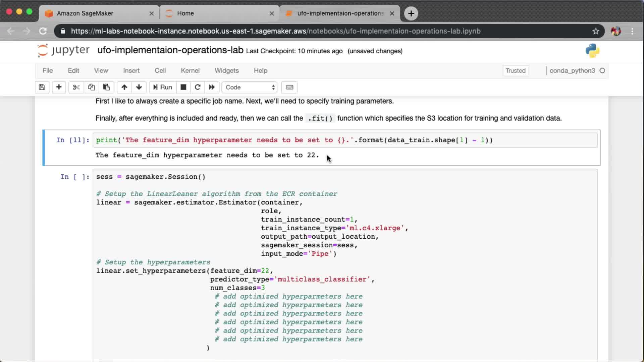Open the command palette keyboard icon

[x=289, y=87]
